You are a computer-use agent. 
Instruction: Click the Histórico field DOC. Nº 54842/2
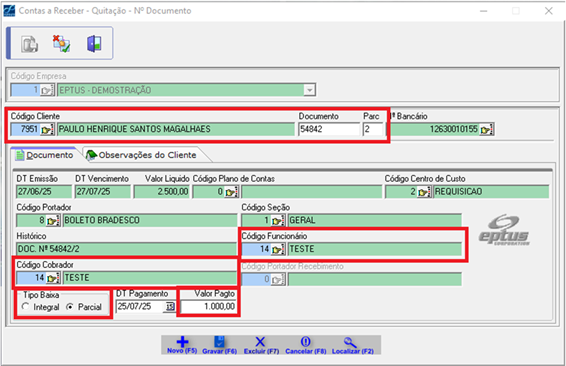[126, 249]
